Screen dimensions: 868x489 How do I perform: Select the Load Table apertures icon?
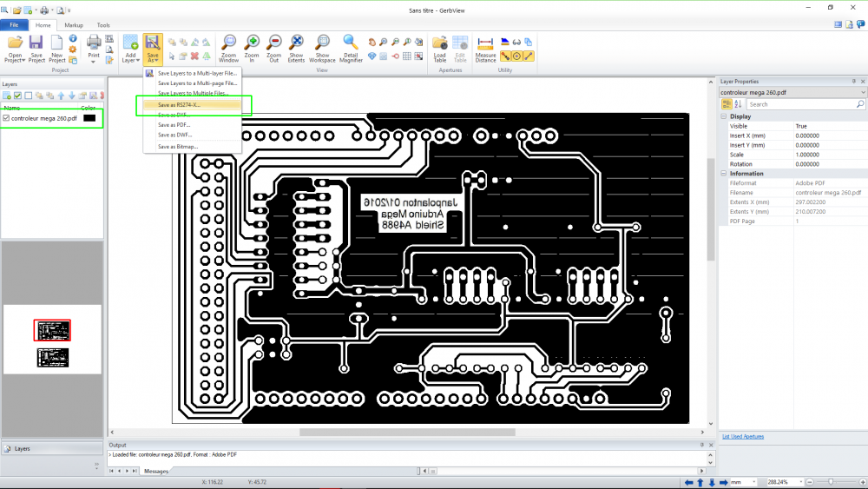click(x=439, y=48)
